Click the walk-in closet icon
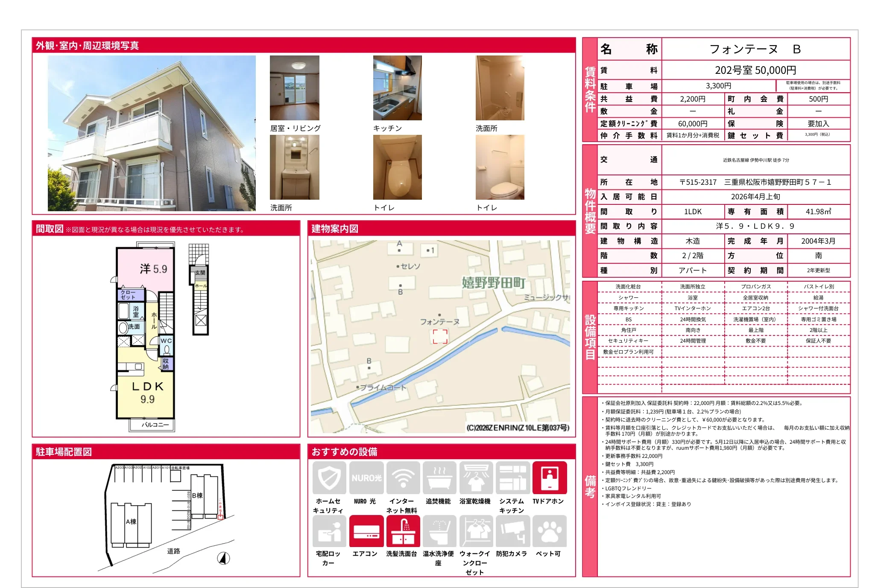878x588 pixels. click(x=476, y=531)
